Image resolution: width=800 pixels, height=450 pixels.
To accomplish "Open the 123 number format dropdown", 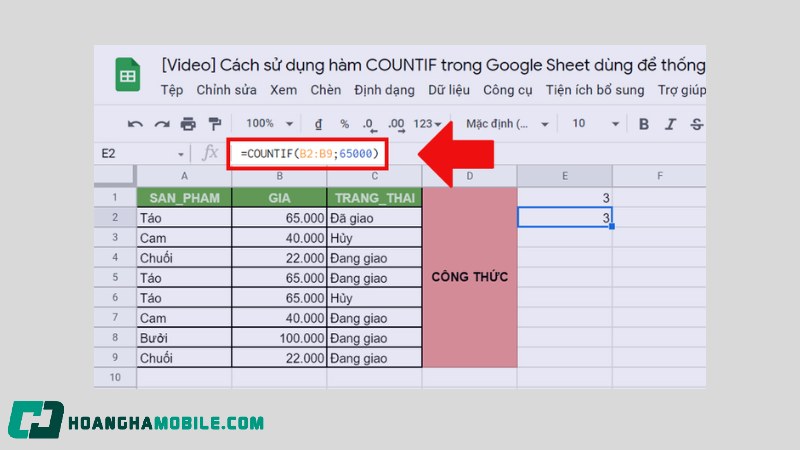I will pos(427,124).
